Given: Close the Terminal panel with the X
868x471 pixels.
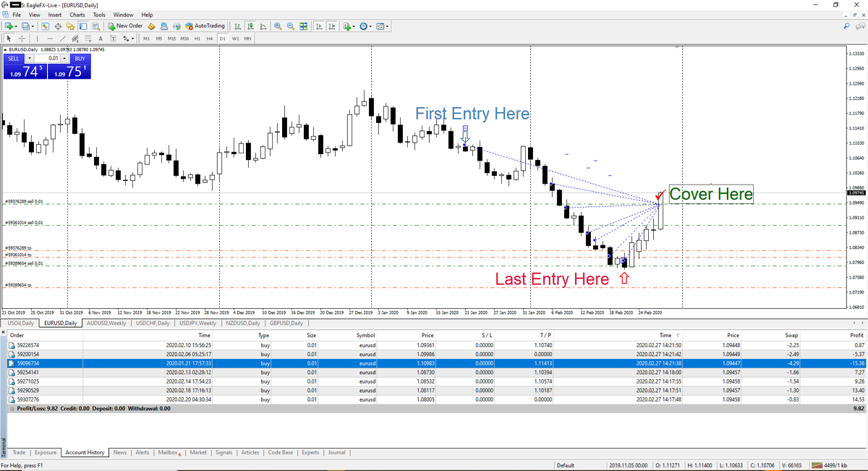Looking at the screenshot, I should coord(3,332).
